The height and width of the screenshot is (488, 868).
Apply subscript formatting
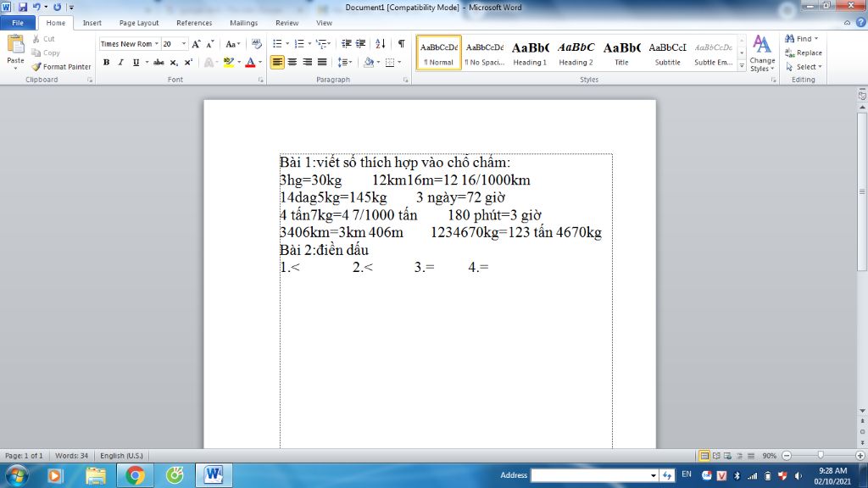(x=174, y=62)
